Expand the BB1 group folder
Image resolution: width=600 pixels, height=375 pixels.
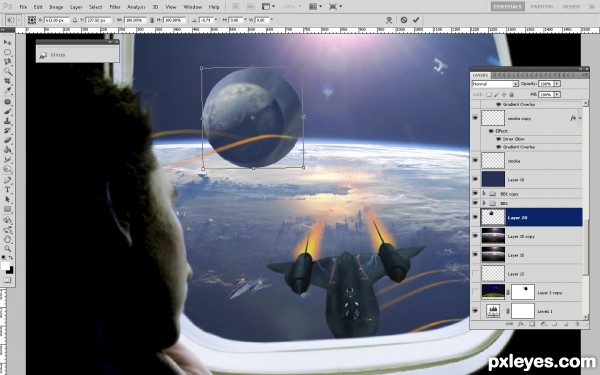pos(484,203)
